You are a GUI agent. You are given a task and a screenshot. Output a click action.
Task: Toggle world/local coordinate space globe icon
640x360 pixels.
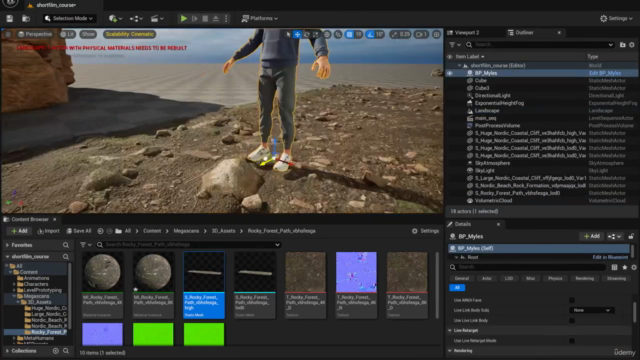327,35
